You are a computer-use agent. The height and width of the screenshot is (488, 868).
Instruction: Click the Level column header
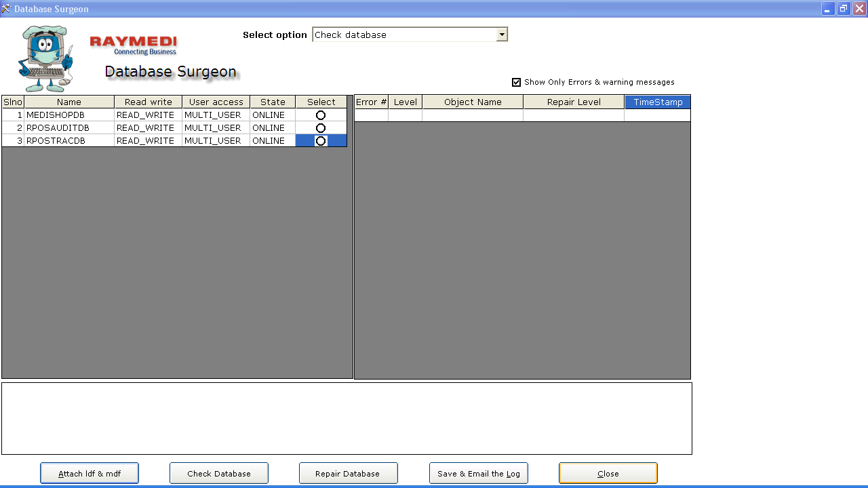coord(406,102)
